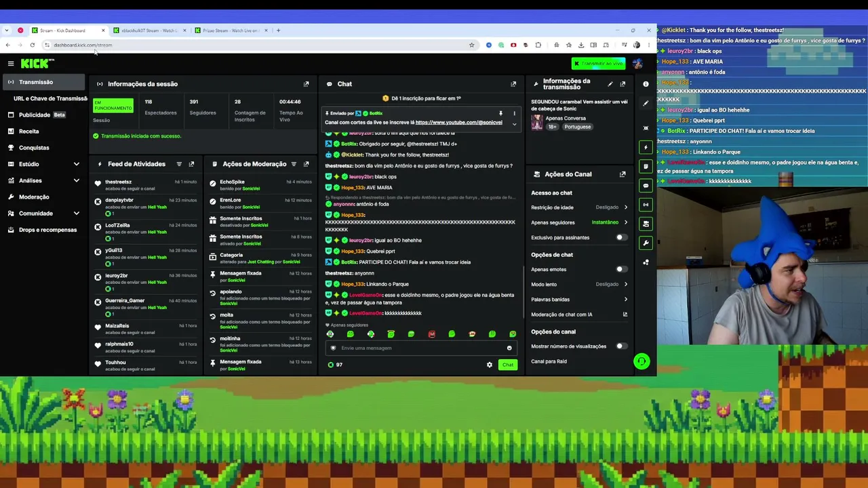Click Canal para Raid option
This screenshot has height=488, width=868.
[549, 361]
